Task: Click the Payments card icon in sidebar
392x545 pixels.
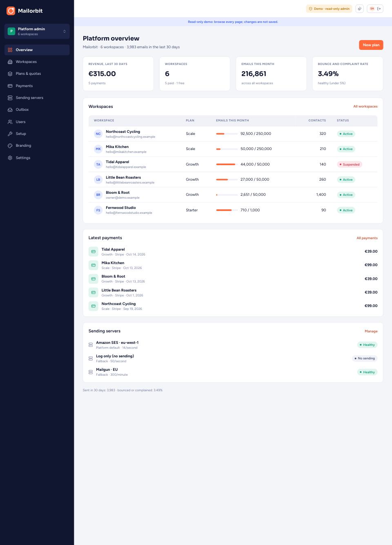Action: pyautogui.click(x=10, y=86)
